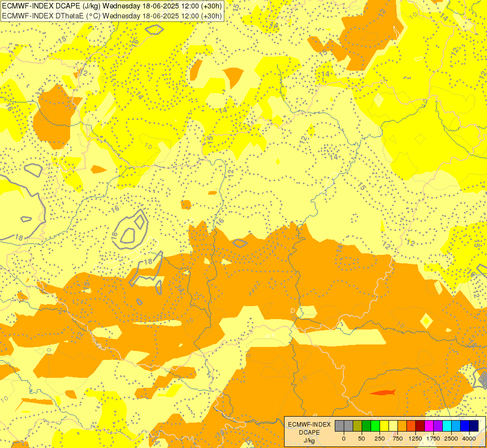The height and width of the screenshot is (448, 487).
Task: Click the pure blue legend swatch
Action: click(465, 426)
